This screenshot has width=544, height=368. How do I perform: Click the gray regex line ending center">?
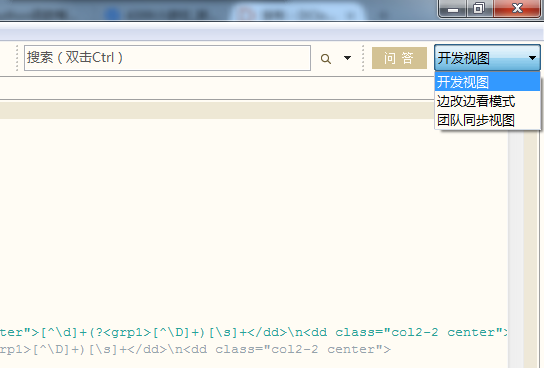coord(195,349)
